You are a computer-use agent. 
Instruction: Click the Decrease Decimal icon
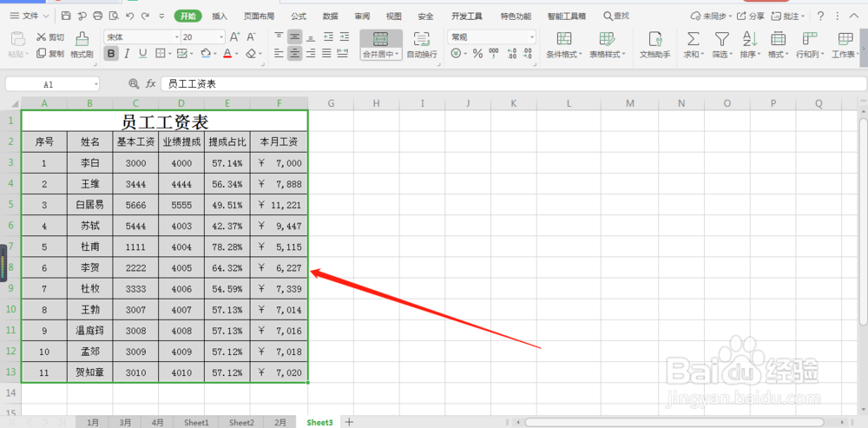pos(527,54)
